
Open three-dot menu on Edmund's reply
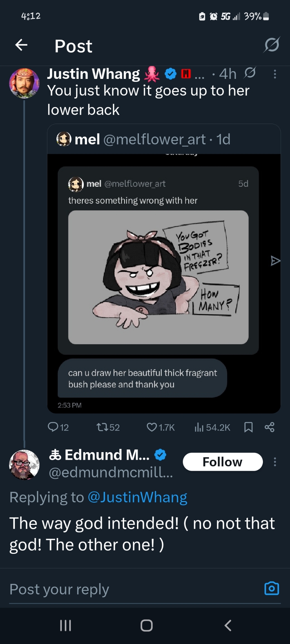coord(275,462)
